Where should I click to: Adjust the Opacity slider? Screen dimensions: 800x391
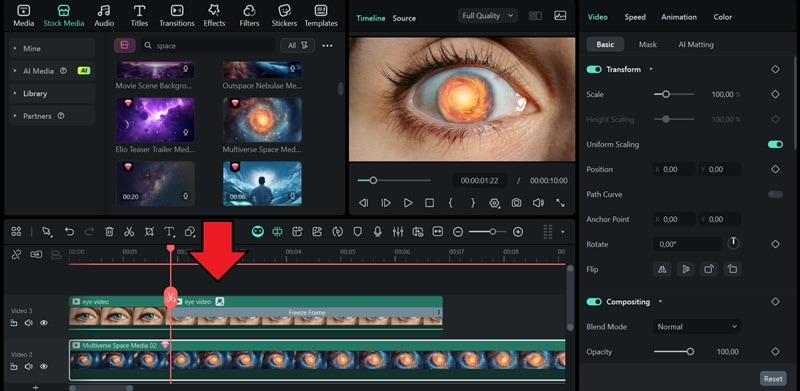click(x=673, y=352)
